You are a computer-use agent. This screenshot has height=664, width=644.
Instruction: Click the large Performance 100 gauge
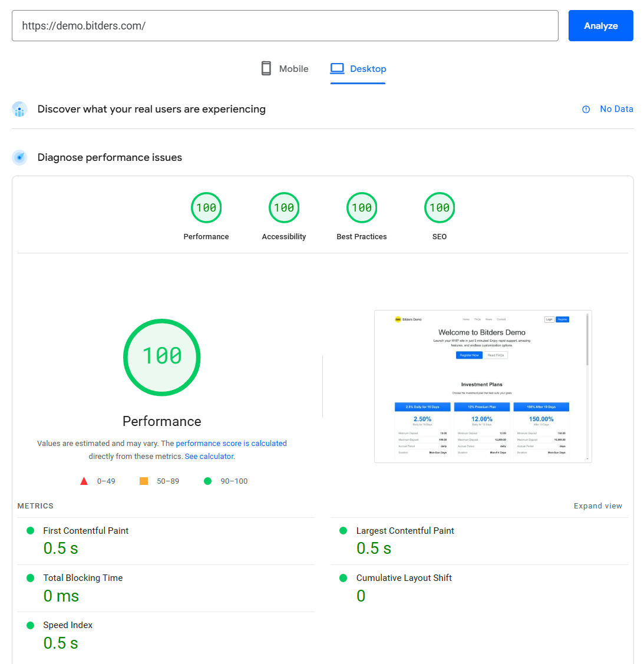(162, 357)
